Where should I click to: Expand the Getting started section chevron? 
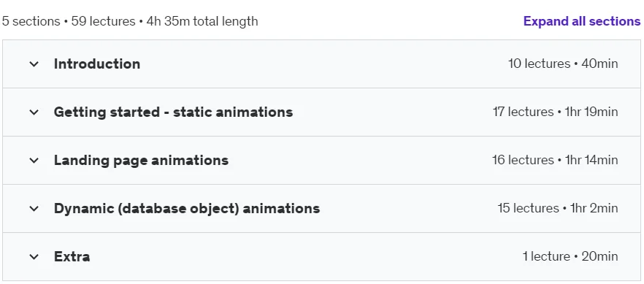[x=34, y=112]
